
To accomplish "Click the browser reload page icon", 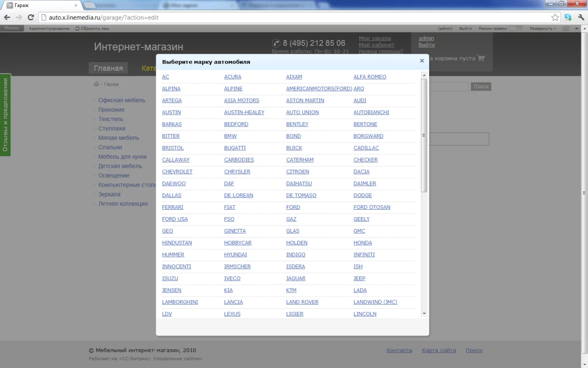I will (31, 17).
